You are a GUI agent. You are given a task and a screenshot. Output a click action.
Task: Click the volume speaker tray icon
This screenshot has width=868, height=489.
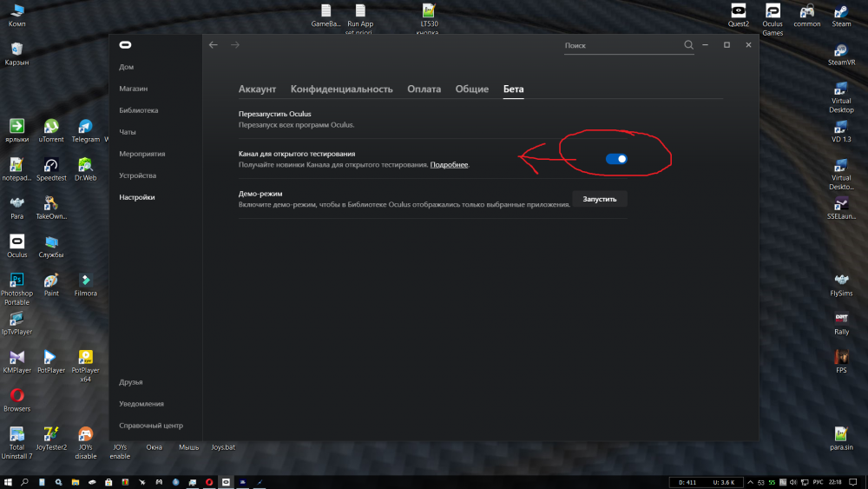click(793, 482)
